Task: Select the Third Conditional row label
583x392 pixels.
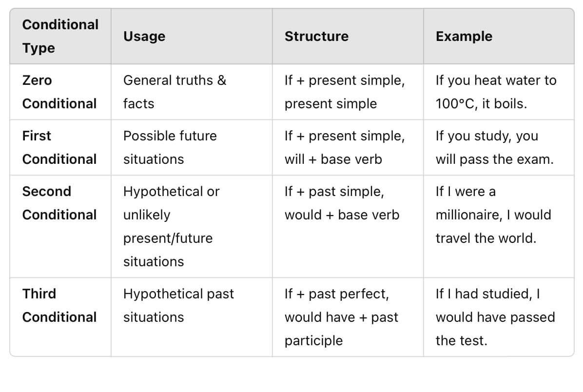Action: point(59,305)
